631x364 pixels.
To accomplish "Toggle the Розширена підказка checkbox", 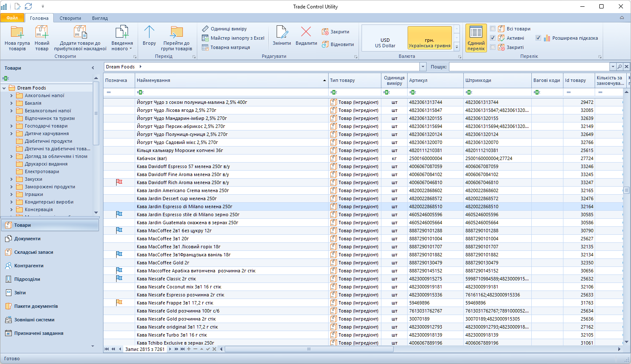I will pos(538,38).
